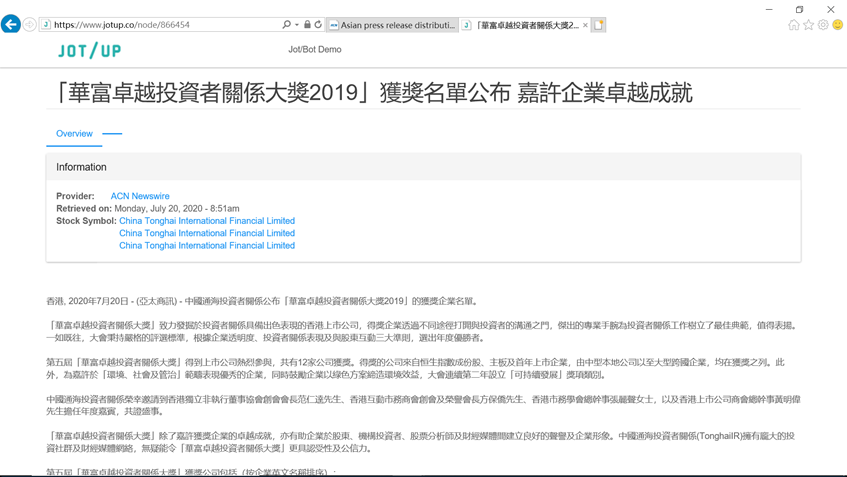The height and width of the screenshot is (477, 847).
Task: Open Favorites star icon
Action: pyautogui.click(x=808, y=25)
